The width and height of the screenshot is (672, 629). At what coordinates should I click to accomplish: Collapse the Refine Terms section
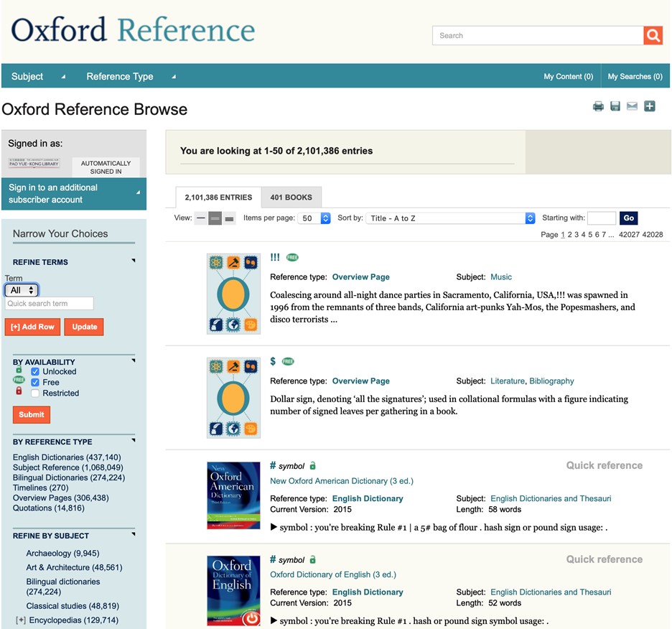pyautogui.click(x=134, y=260)
